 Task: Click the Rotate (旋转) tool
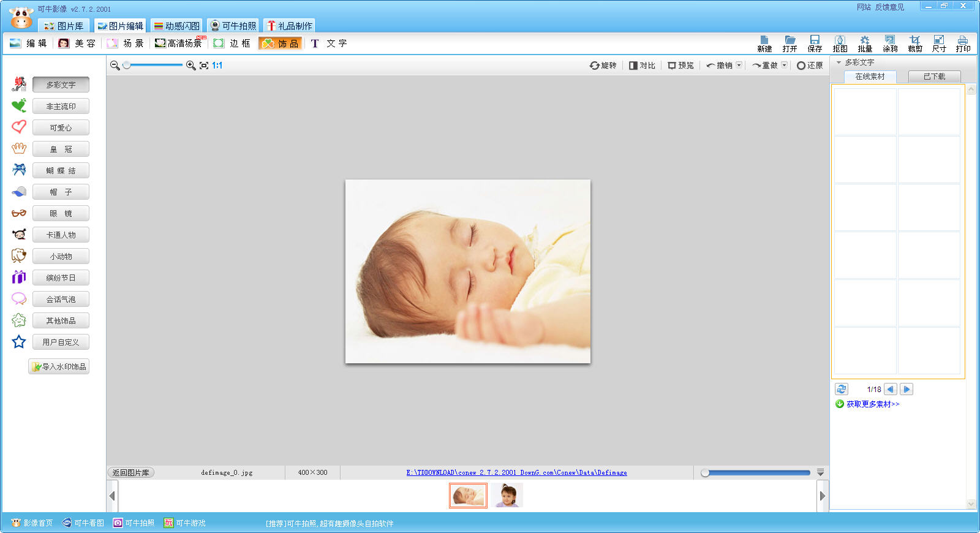coord(603,66)
